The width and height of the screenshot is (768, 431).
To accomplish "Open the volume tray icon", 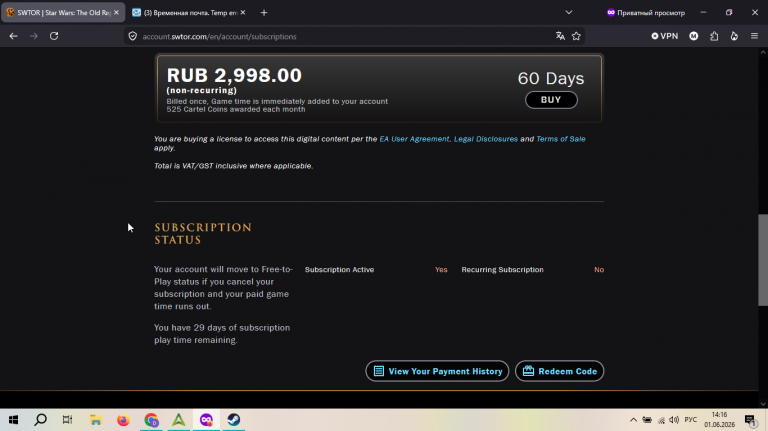I will [x=674, y=420].
